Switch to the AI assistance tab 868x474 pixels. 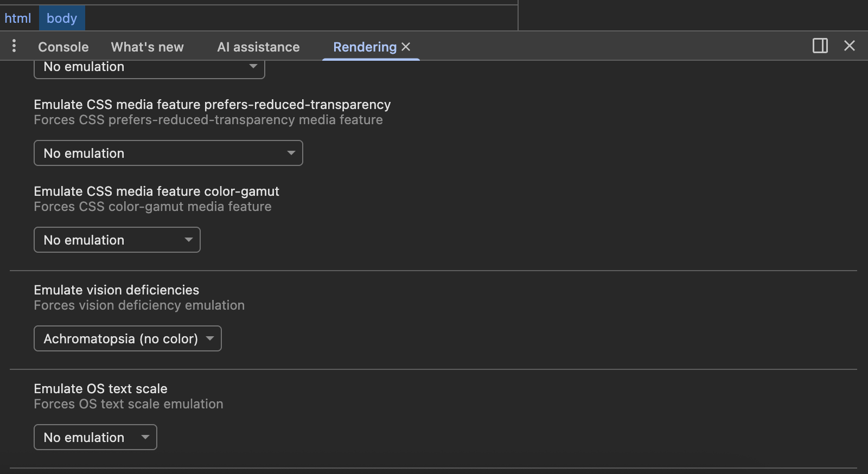pos(258,47)
